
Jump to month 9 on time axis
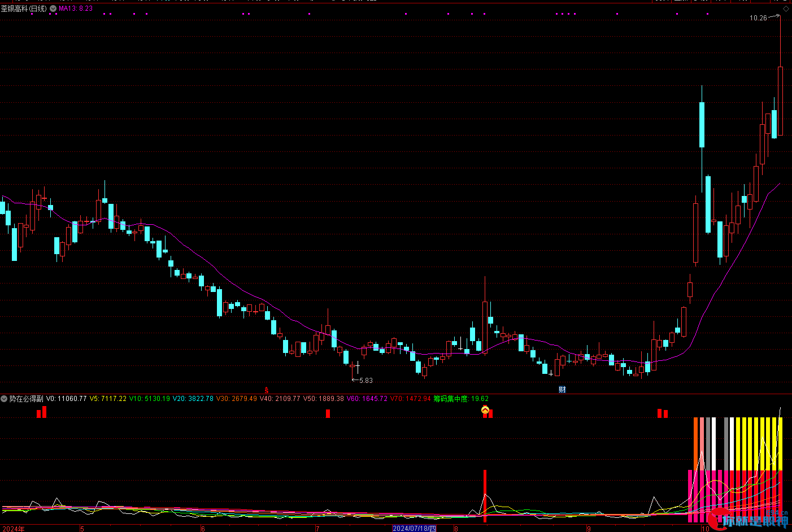(589, 529)
